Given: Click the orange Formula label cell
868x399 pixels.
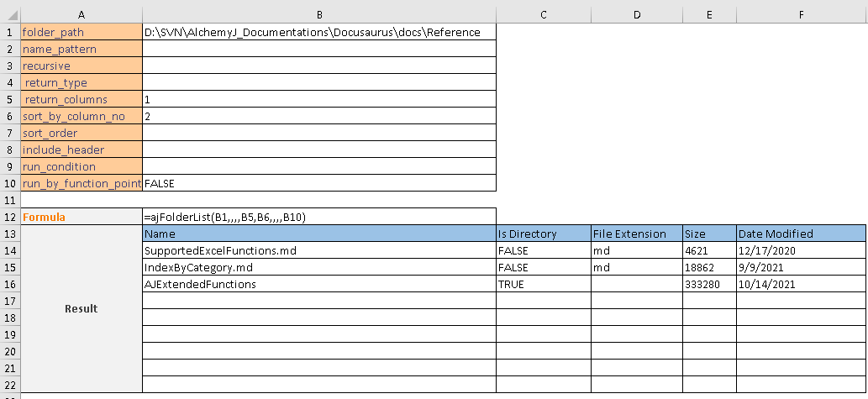Looking at the screenshot, I should point(82,217).
